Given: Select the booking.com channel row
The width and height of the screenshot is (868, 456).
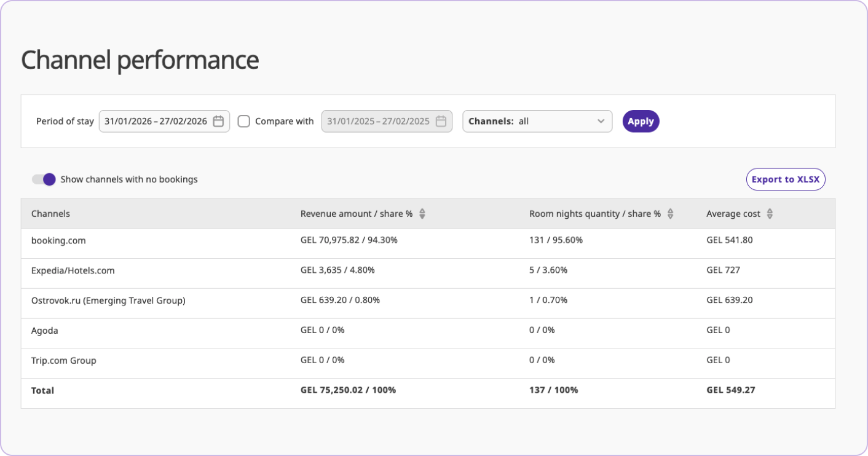Looking at the screenshot, I should click(x=58, y=240).
